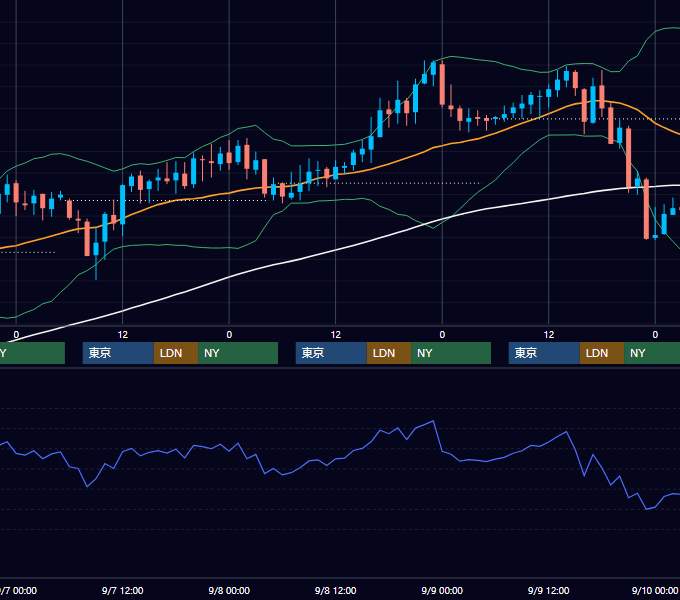Click the 9/9 00:00 time axis label
The height and width of the screenshot is (600, 680).
[442, 590]
